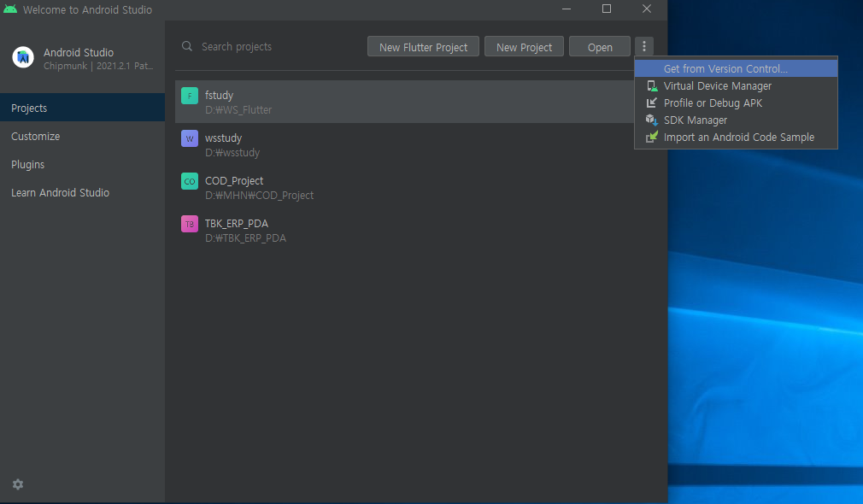Click the Chipmunk version text

(98, 66)
